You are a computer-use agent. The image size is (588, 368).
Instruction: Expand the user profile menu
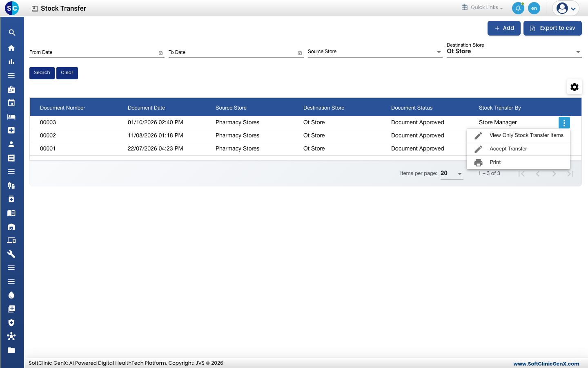(x=566, y=8)
